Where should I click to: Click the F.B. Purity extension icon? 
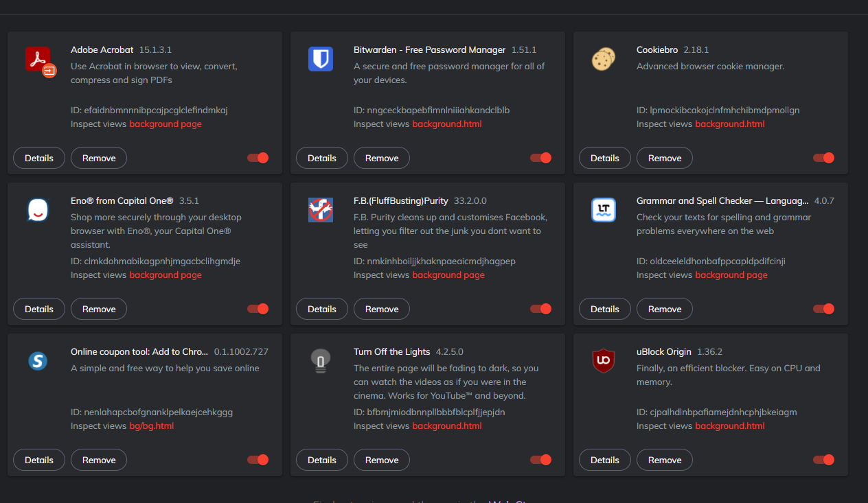pos(321,210)
